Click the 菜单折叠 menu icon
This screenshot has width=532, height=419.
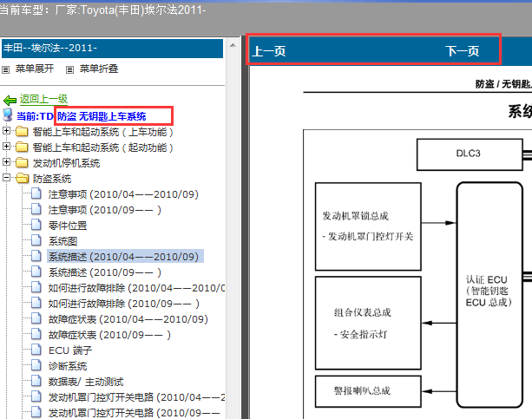(69, 70)
